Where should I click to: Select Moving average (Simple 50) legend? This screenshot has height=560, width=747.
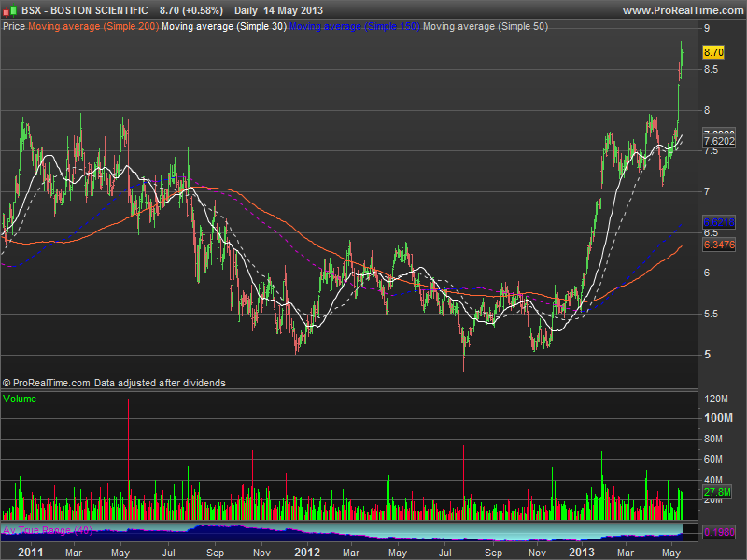point(486,27)
